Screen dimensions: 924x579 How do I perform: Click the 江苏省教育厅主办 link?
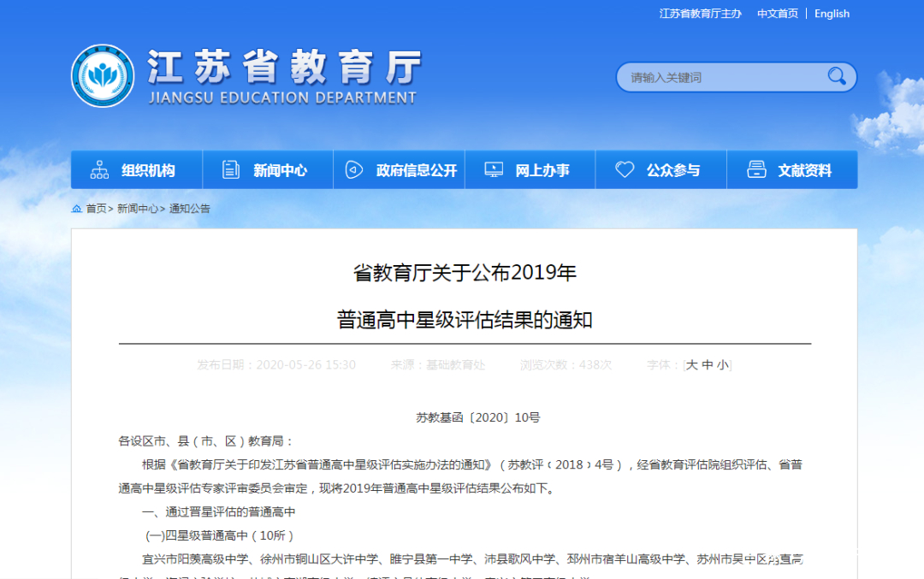(699, 14)
